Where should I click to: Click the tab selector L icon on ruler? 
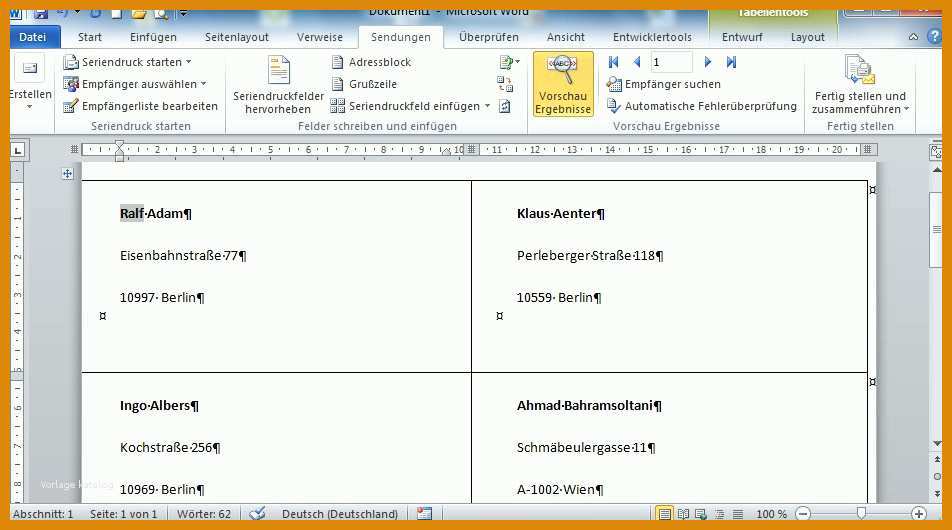click(18, 149)
